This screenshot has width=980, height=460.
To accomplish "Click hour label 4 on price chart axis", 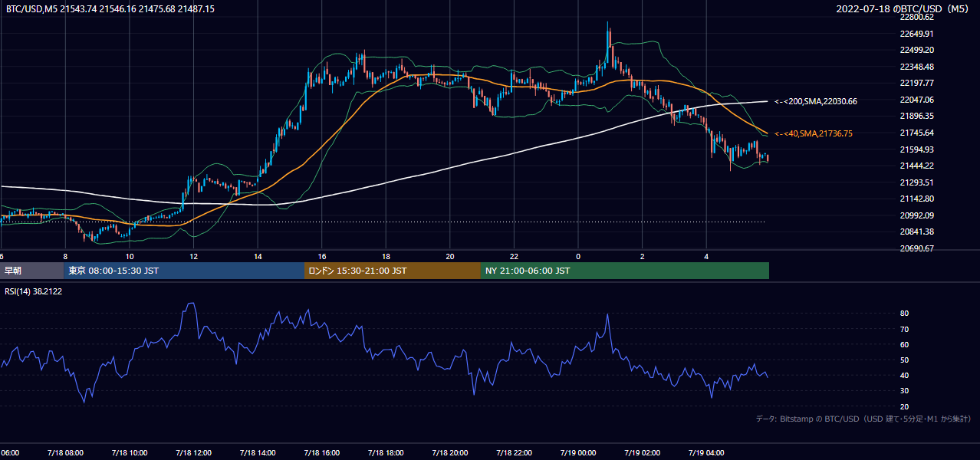I will pos(706,256).
